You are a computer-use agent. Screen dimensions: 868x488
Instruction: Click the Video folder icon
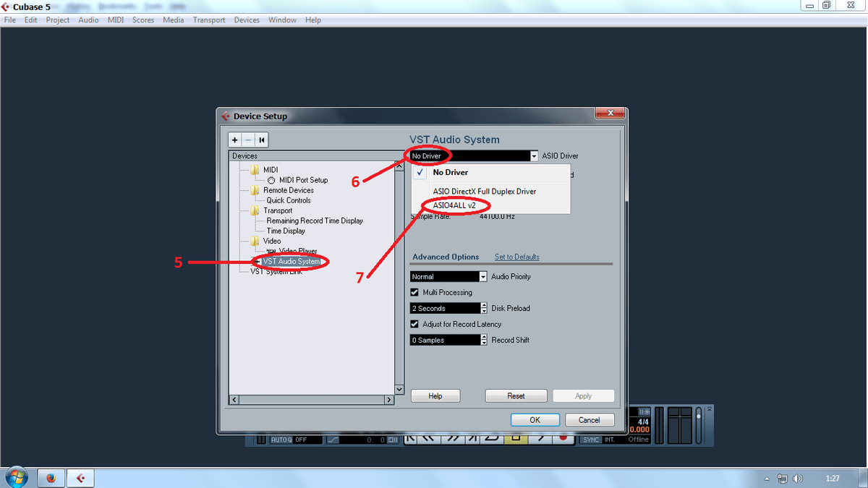pyautogui.click(x=255, y=241)
